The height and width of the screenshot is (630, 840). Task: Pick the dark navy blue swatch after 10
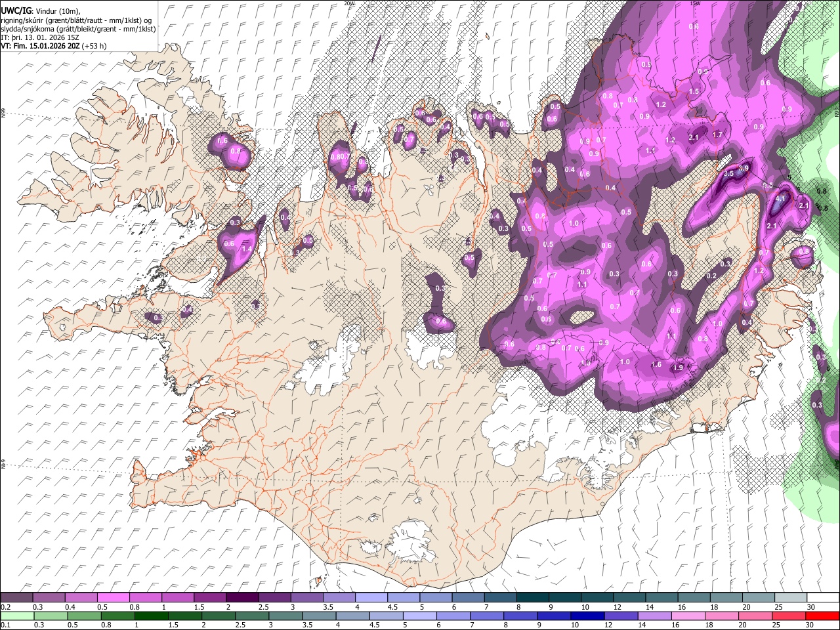pos(587,616)
